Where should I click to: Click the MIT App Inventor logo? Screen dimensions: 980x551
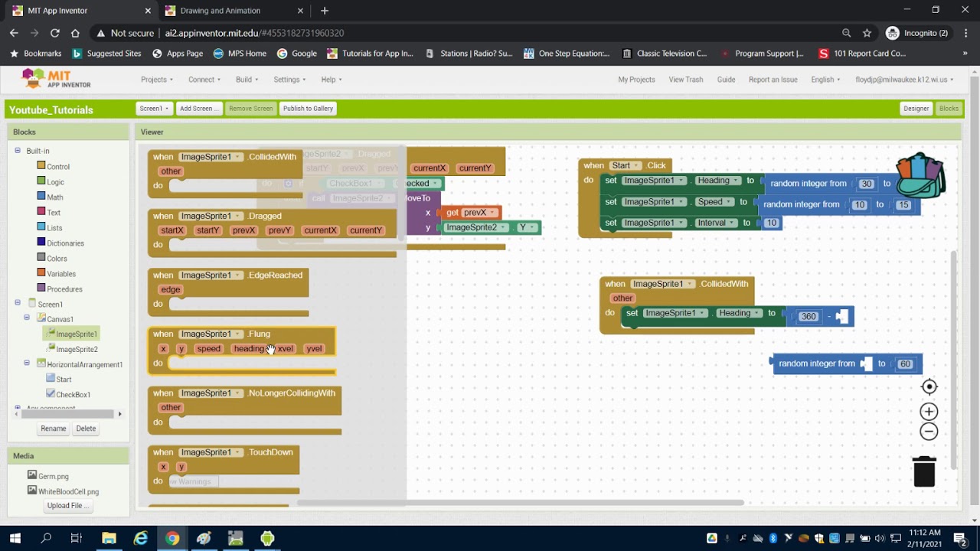point(56,78)
